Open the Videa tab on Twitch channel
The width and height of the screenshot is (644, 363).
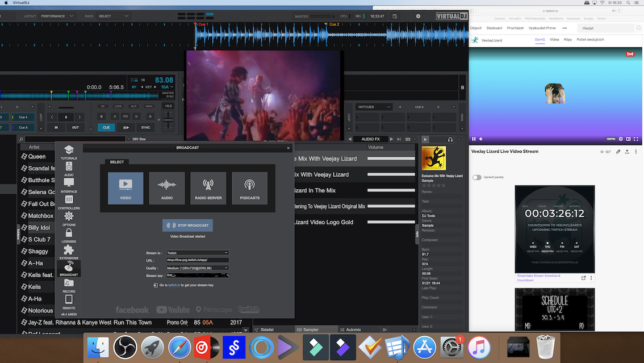click(554, 40)
